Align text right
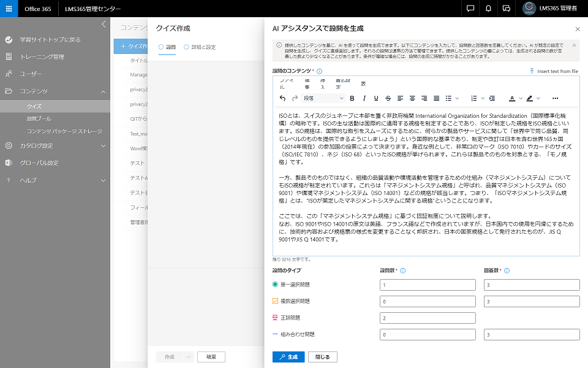Screen dimensions: 588x368 424,98
